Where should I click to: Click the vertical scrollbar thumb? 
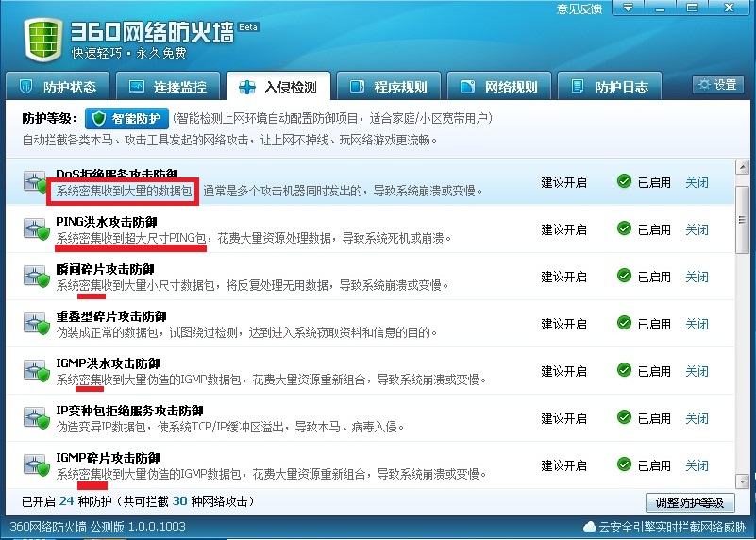point(742,219)
